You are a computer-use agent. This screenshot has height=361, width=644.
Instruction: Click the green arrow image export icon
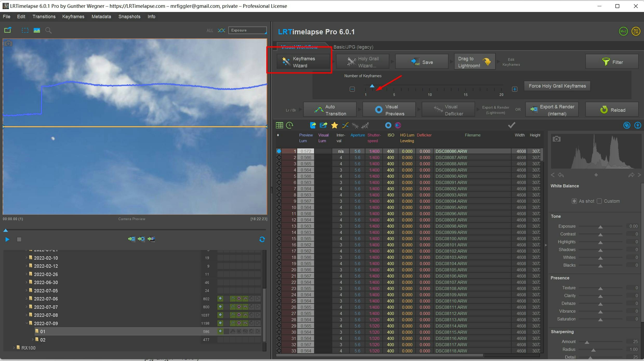click(151, 239)
